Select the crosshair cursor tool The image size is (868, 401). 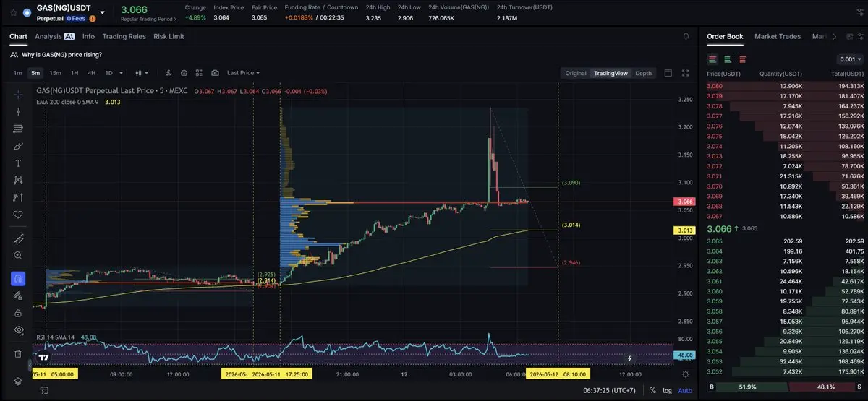click(x=18, y=94)
